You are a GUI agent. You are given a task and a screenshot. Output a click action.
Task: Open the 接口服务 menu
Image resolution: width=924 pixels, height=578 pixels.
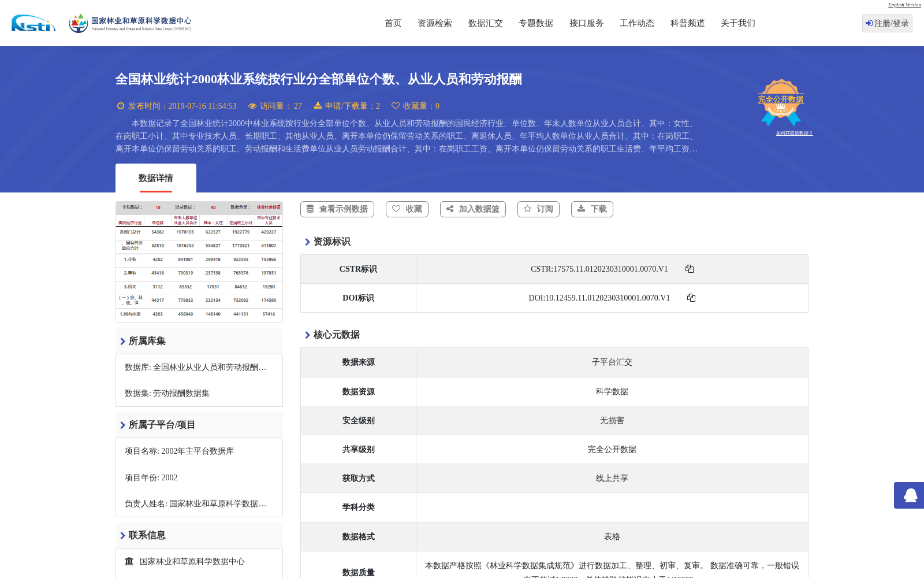click(587, 23)
